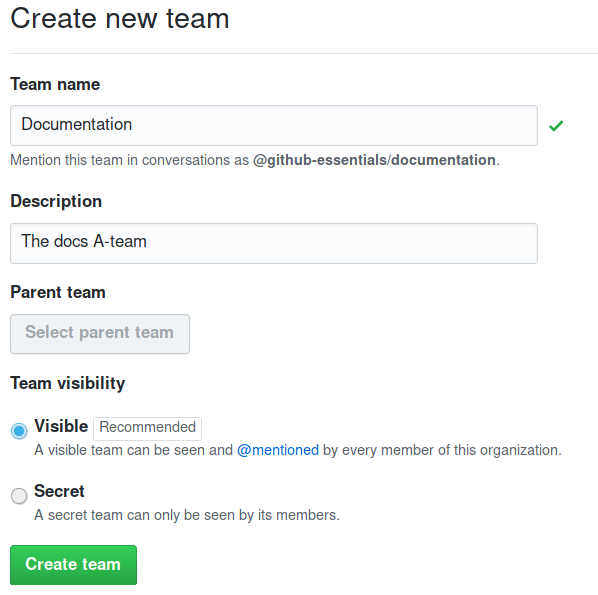Viewport: 598px width, 595px height.
Task: Focus the Team name field containing Documentation
Action: click(274, 125)
